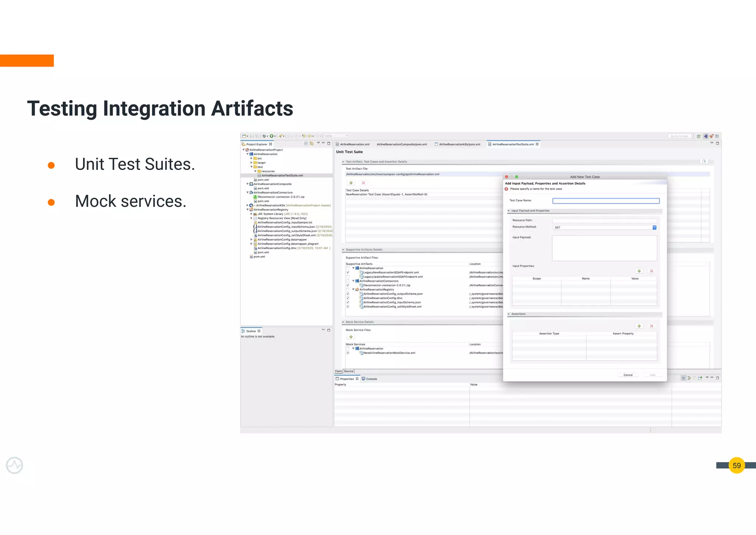This screenshot has width=756, height=535.
Task: Expand JRE System Library node
Action: [251, 214]
